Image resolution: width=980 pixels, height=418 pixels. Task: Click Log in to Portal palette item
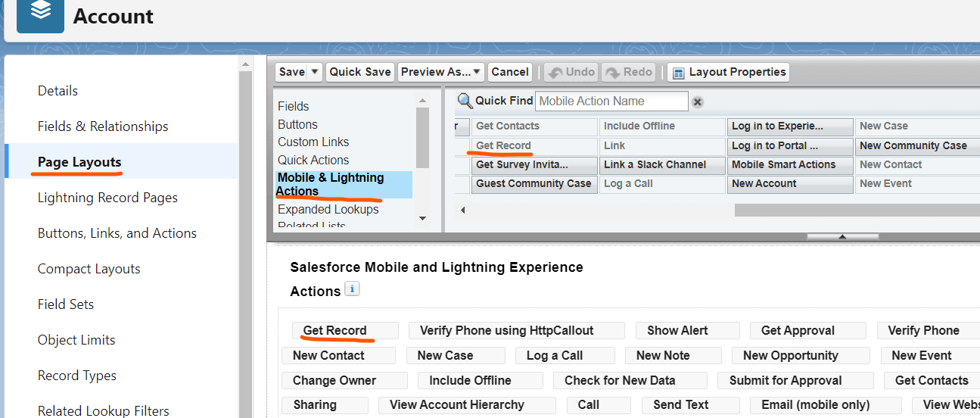tap(791, 145)
